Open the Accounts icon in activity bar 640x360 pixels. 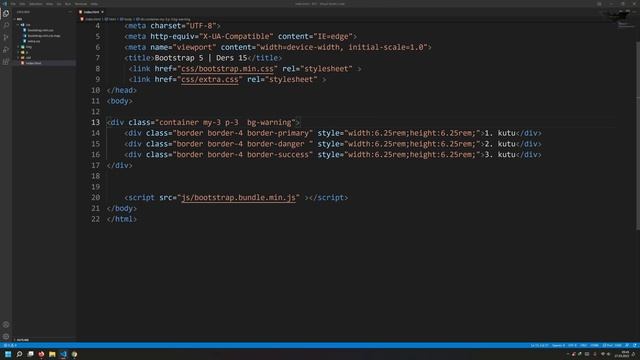[x=6, y=325]
